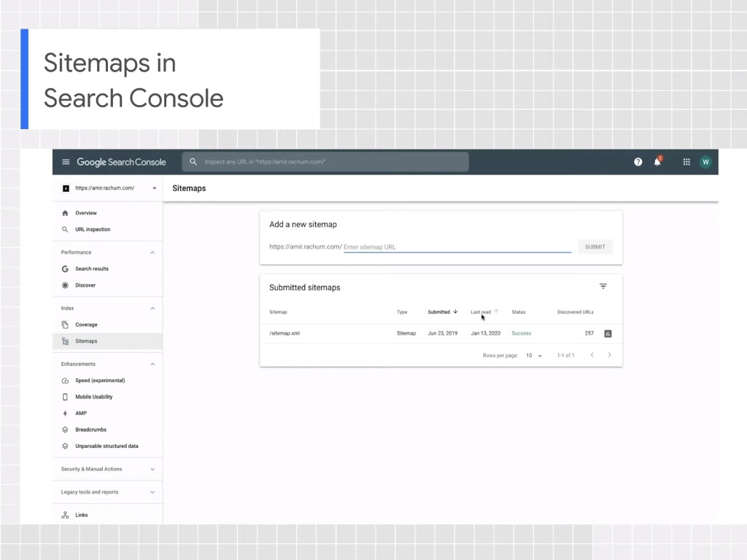The image size is (747, 560).
Task: Focus the Enter sitemap URL field
Action: [x=457, y=246]
